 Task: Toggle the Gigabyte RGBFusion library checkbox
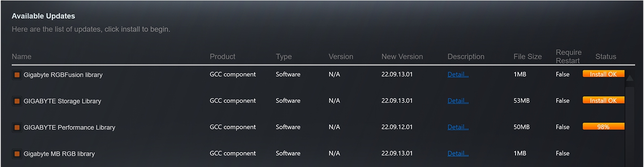coord(17,75)
